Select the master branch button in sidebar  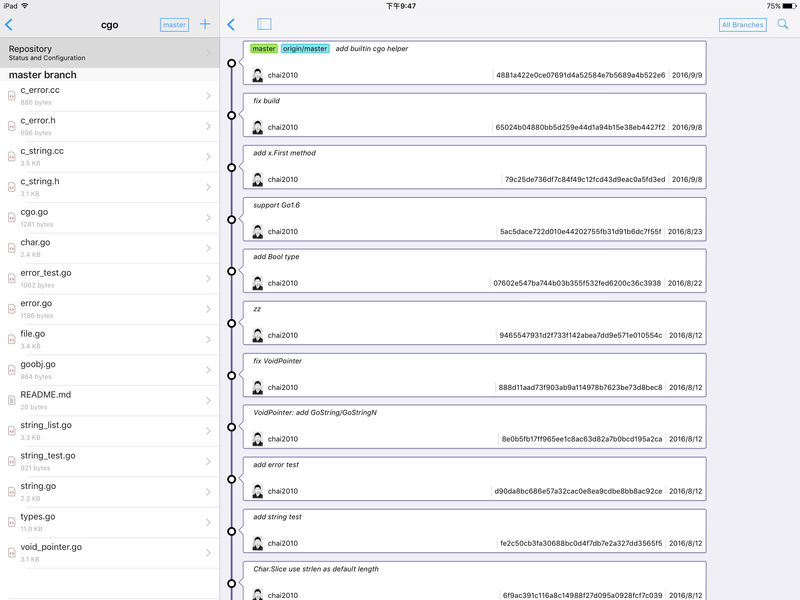click(174, 25)
